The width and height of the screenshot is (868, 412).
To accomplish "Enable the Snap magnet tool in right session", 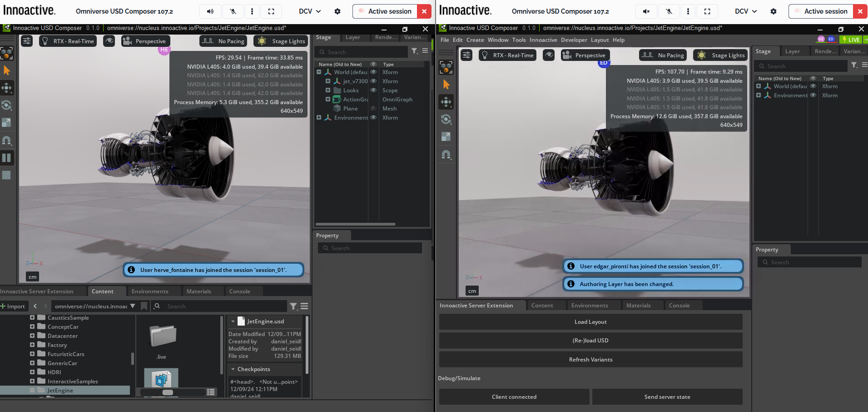I will pyautogui.click(x=446, y=155).
